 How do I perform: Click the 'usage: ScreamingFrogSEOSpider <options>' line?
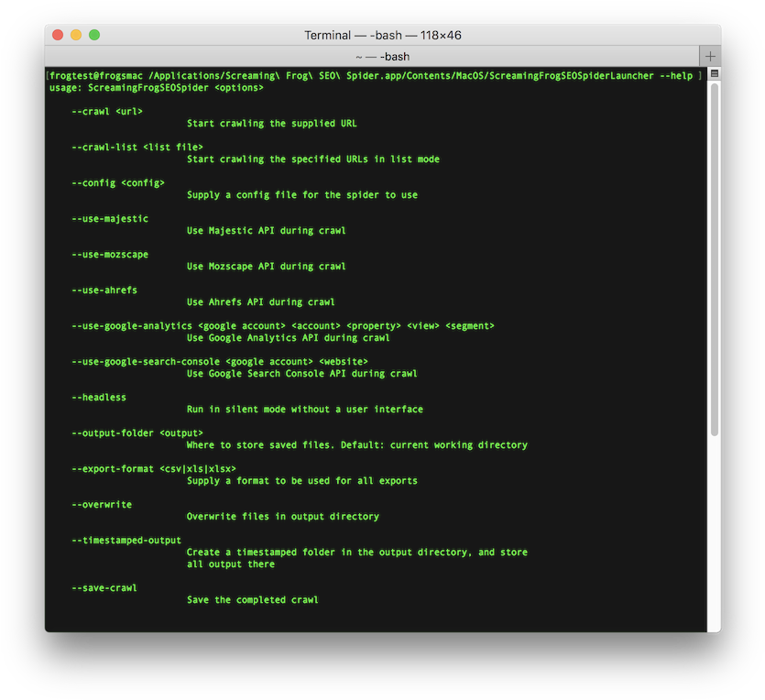coord(156,88)
